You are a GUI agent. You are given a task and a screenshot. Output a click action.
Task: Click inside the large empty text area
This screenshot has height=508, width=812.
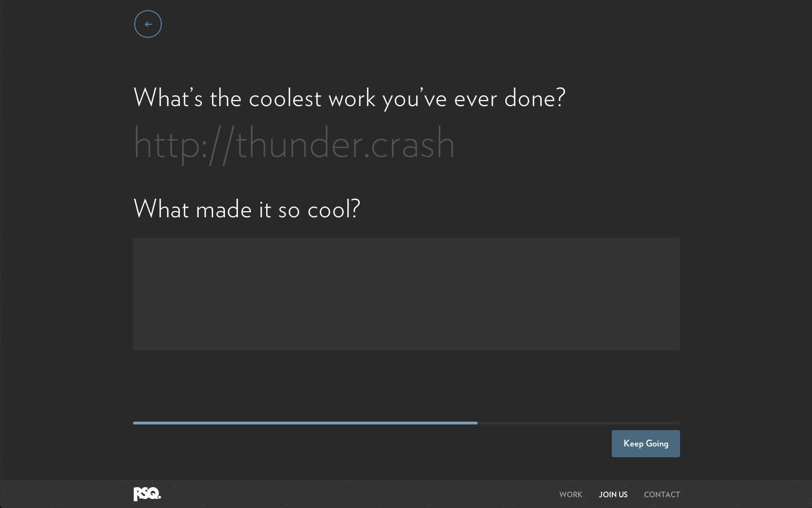406,294
